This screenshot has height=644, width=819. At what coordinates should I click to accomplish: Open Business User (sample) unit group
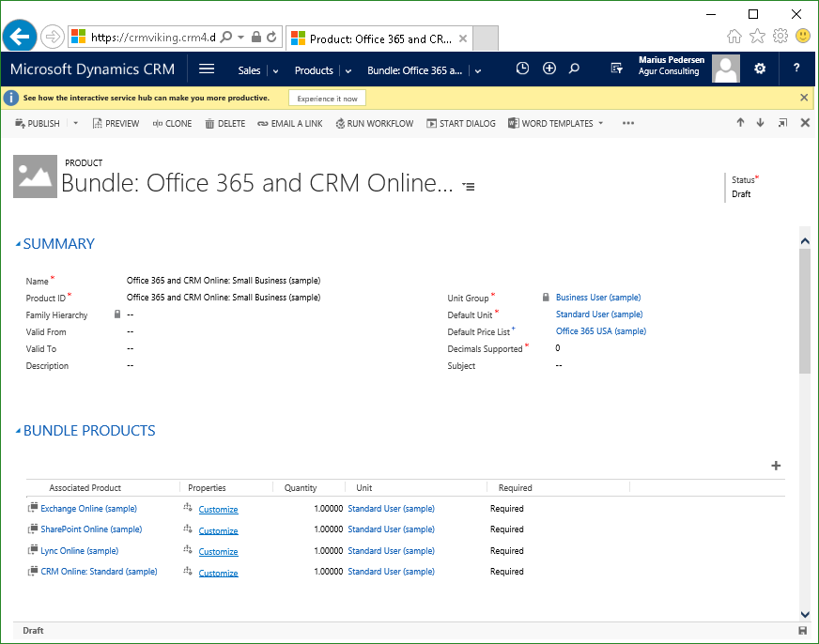click(598, 298)
